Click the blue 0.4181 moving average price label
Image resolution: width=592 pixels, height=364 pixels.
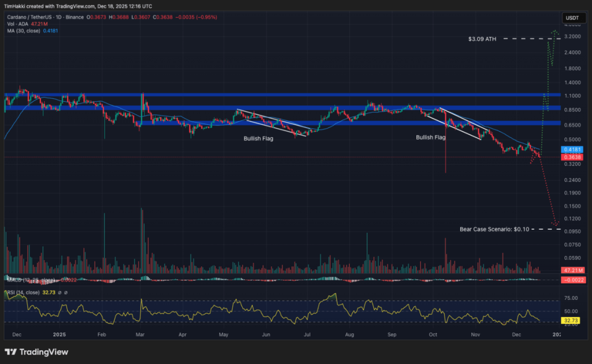pyautogui.click(x=572, y=148)
